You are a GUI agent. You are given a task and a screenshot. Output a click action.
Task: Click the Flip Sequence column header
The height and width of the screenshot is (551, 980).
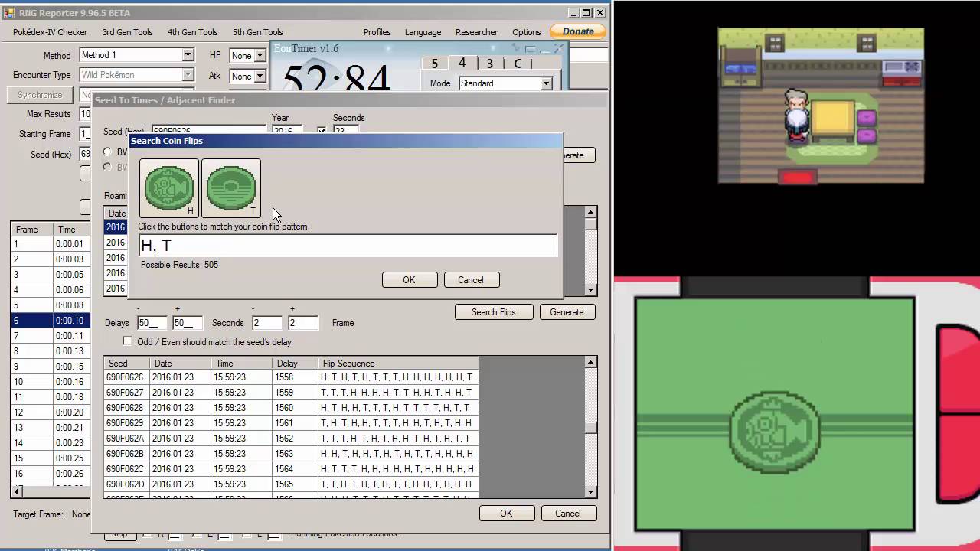[398, 364]
